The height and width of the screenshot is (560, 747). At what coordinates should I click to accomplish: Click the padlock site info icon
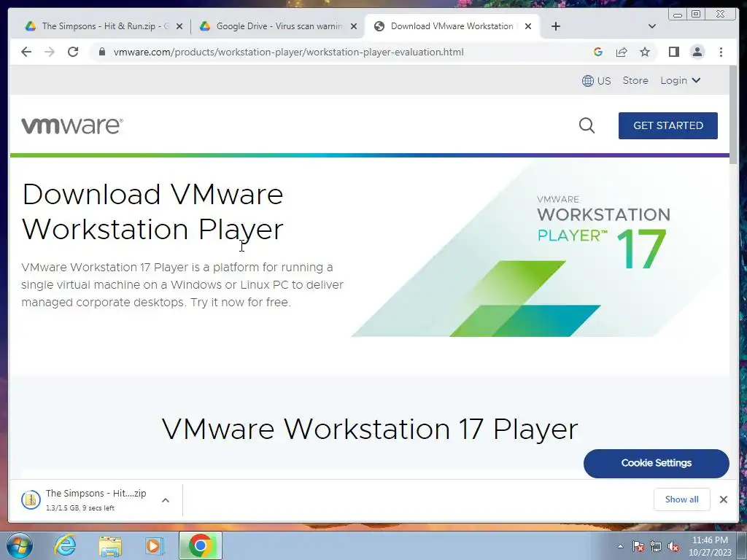[101, 52]
